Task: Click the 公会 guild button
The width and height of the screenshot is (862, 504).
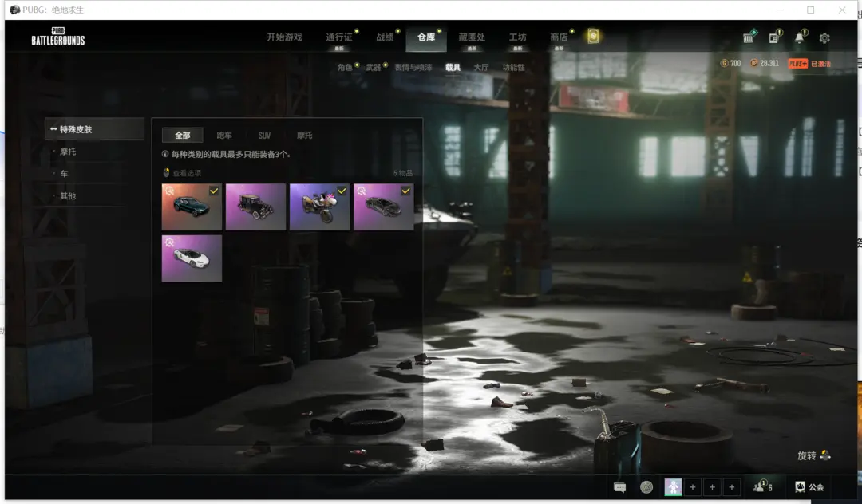Action: point(809,486)
